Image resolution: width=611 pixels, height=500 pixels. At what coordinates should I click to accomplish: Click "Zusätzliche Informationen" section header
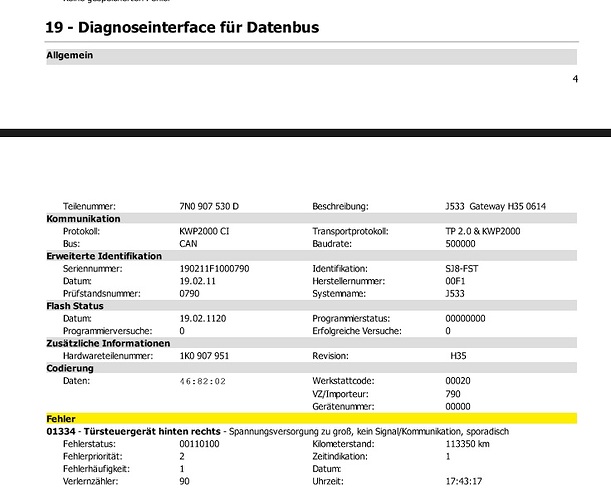click(311, 343)
